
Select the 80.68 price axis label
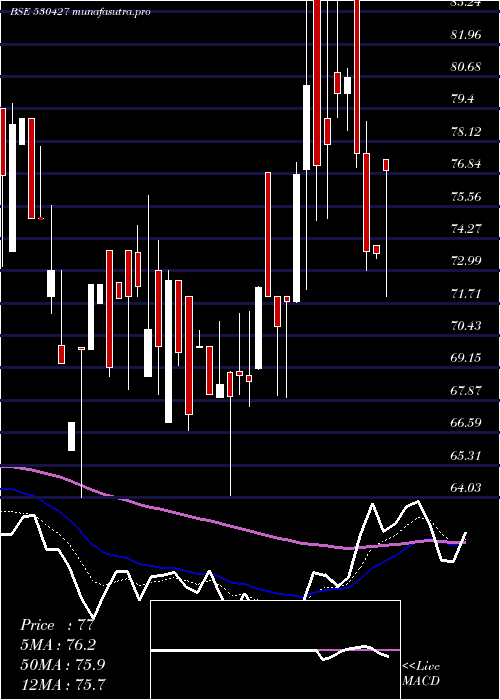466,67
